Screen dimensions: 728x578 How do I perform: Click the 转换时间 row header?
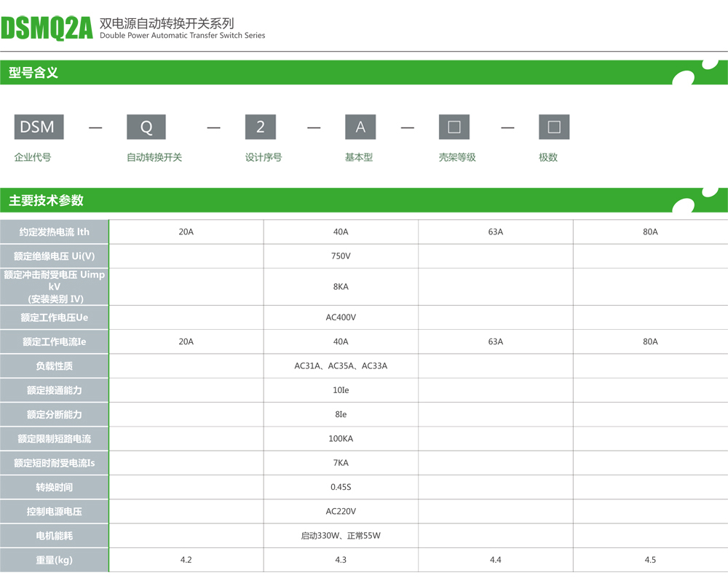click(x=55, y=487)
